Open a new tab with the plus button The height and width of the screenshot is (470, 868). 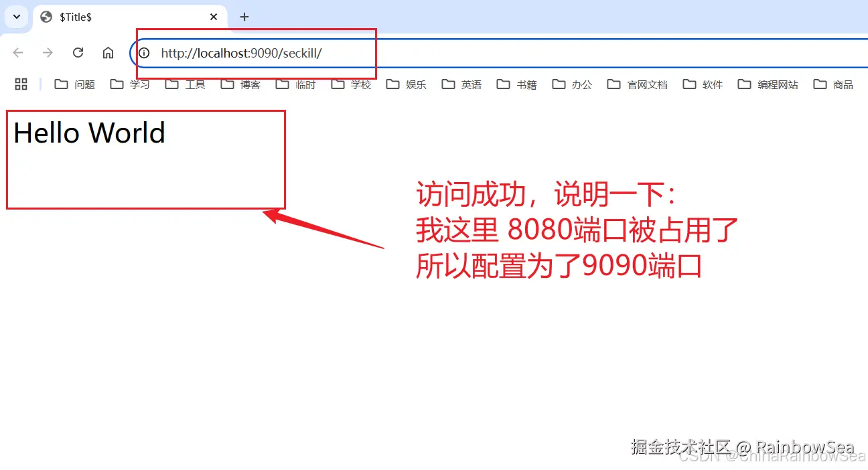(244, 17)
